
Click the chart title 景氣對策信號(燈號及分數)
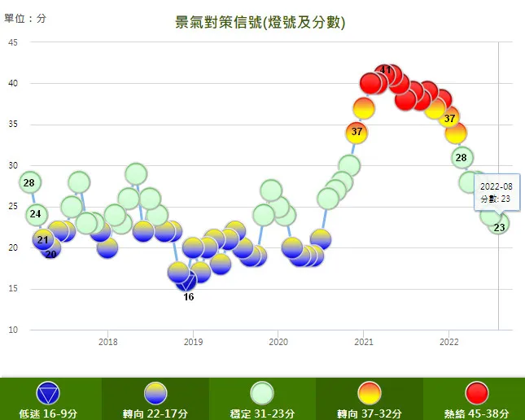[x=260, y=23]
